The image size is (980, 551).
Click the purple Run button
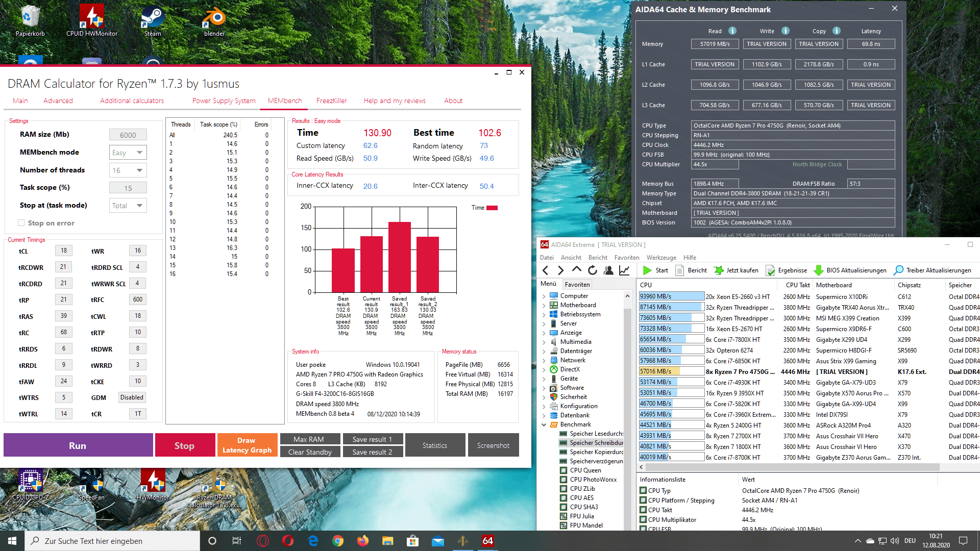click(x=78, y=445)
